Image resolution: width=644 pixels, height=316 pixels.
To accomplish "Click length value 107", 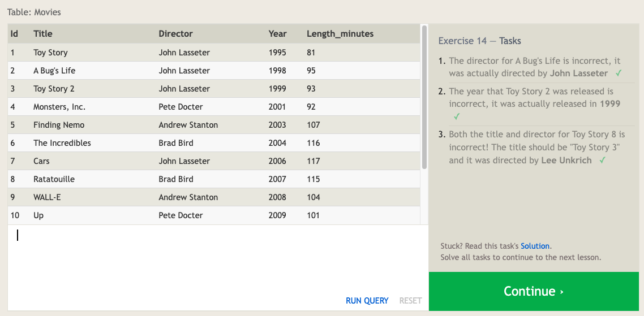I will (x=313, y=125).
